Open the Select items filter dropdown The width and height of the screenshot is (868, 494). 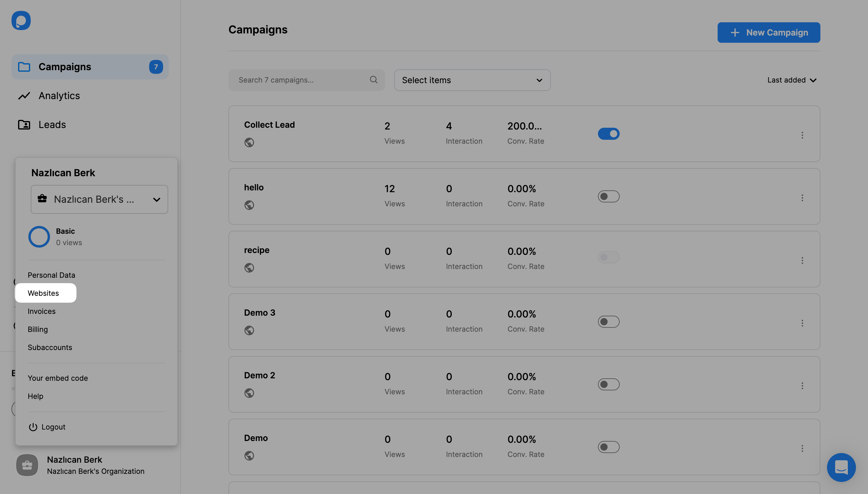coord(472,80)
